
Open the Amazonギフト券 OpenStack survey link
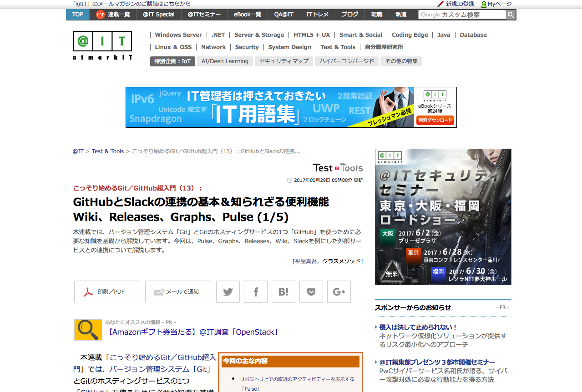192,332
